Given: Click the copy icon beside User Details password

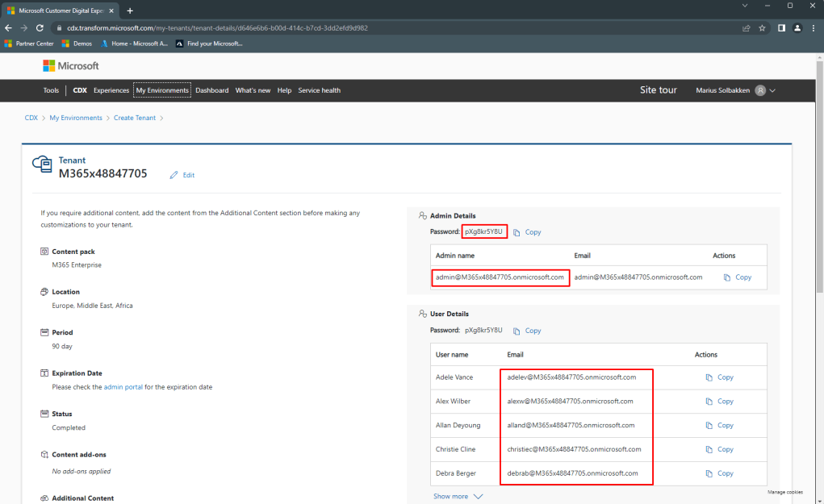Looking at the screenshot, I should pyautogui.click(x=518, y=330).
